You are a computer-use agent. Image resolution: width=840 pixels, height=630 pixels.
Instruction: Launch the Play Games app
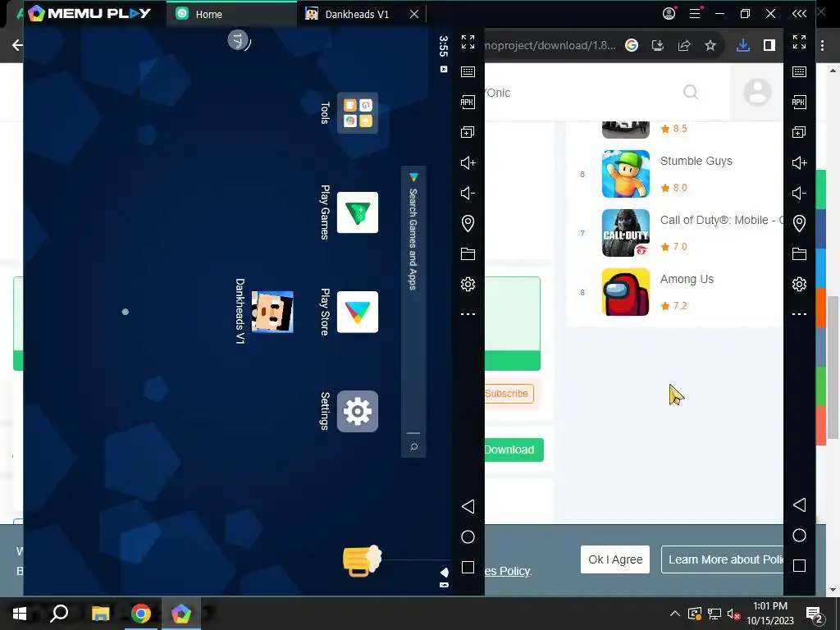[x=358, y=212]
